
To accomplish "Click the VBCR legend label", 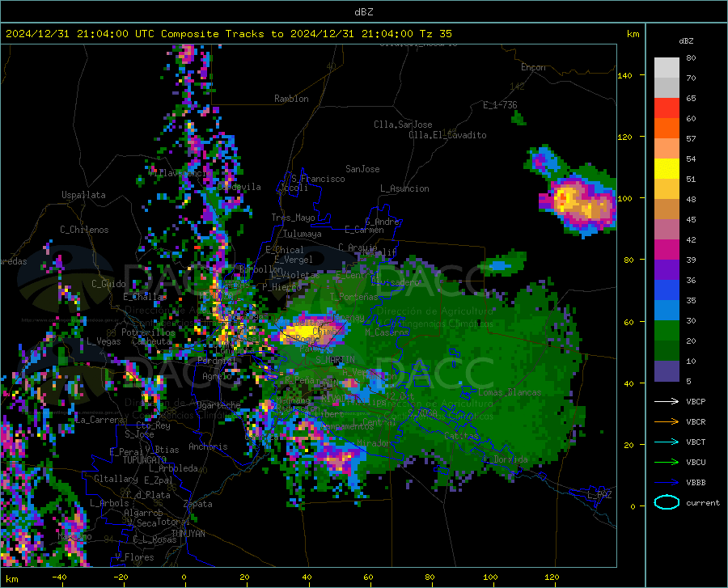I will [x=696, y=422].
